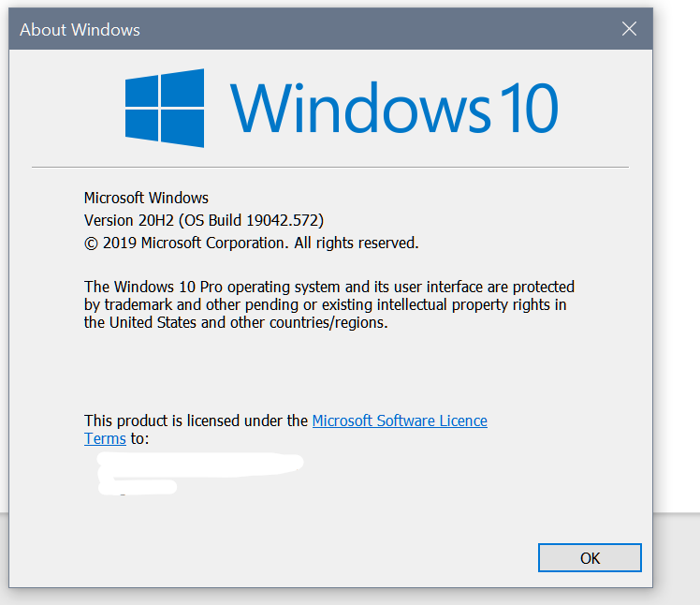Click 'Version 20H2 (OS Build 19042.572)' text

tap(204, 220)
